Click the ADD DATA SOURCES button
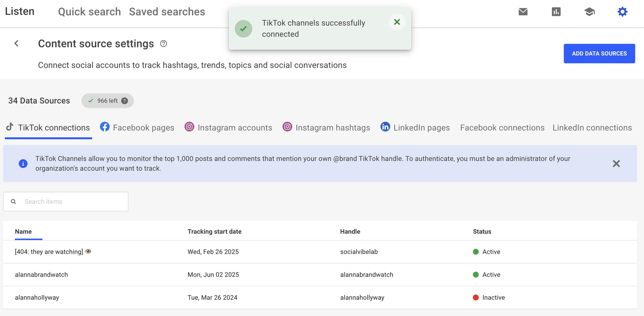Image resolution: width=644 pixels, height=316 pixels. point(599,53)
